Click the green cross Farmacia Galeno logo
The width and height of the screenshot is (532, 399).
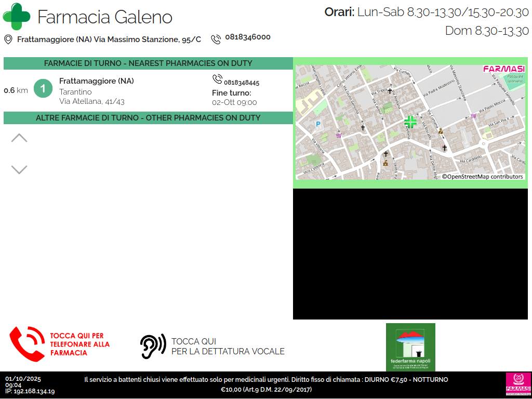17,16
